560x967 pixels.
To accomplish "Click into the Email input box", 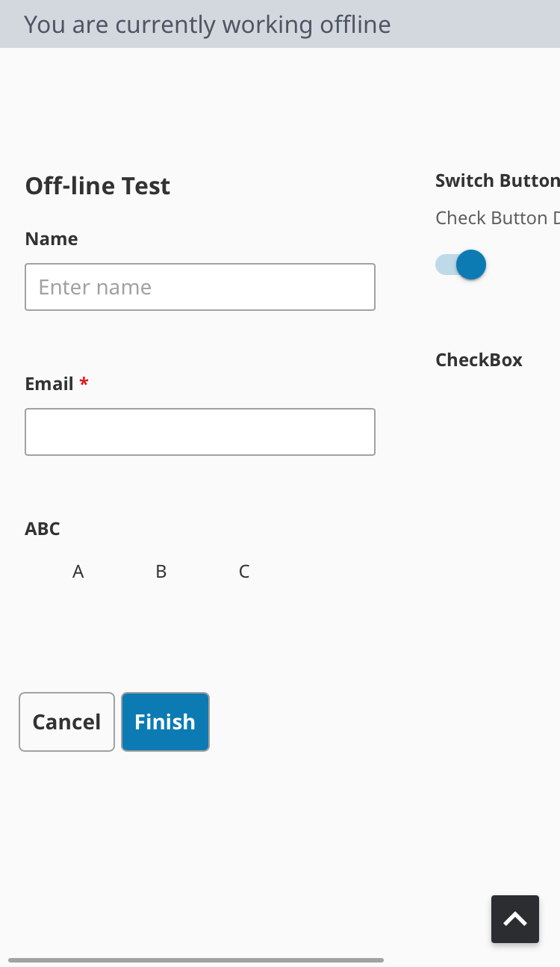I will pyautogui.click(x=200, y=432).
